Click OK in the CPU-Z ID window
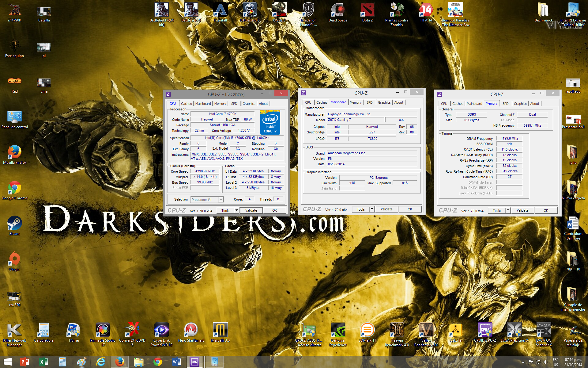 [x=274, y=210]
